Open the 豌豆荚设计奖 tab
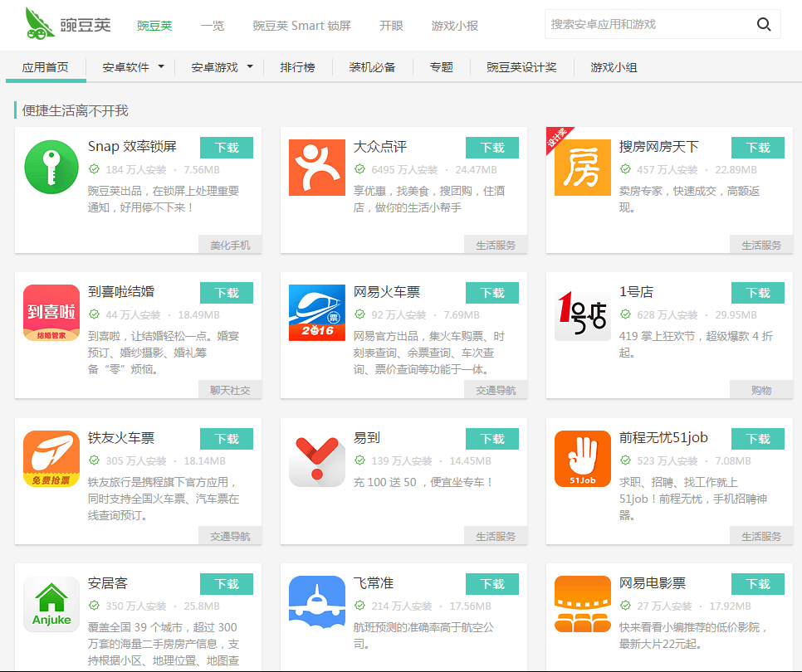The width and height of the screenshot is (802, 672). [521, 67]
